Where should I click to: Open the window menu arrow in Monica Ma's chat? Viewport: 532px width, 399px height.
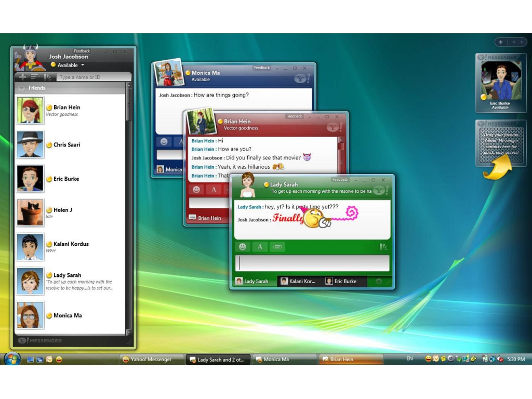point(277,69)
